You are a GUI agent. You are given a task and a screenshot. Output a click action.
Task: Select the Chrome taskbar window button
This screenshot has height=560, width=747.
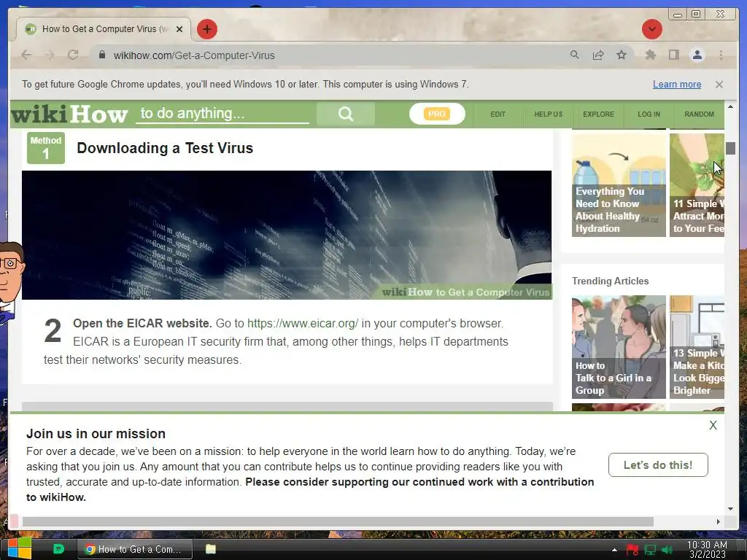(135, 549)
